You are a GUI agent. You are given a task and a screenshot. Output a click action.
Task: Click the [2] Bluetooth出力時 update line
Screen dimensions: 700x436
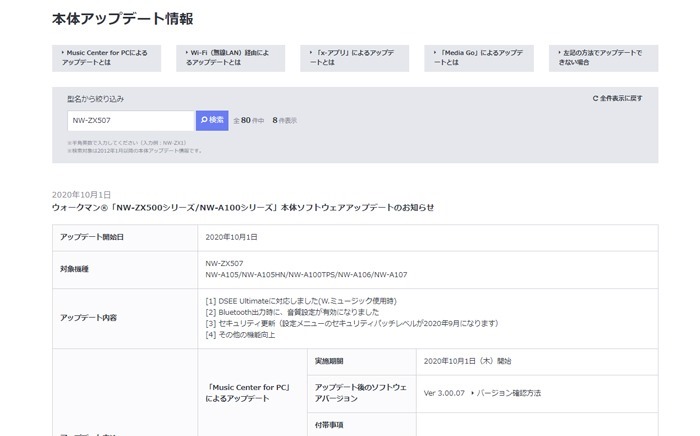pyautogui.click(x=292, y=312)
